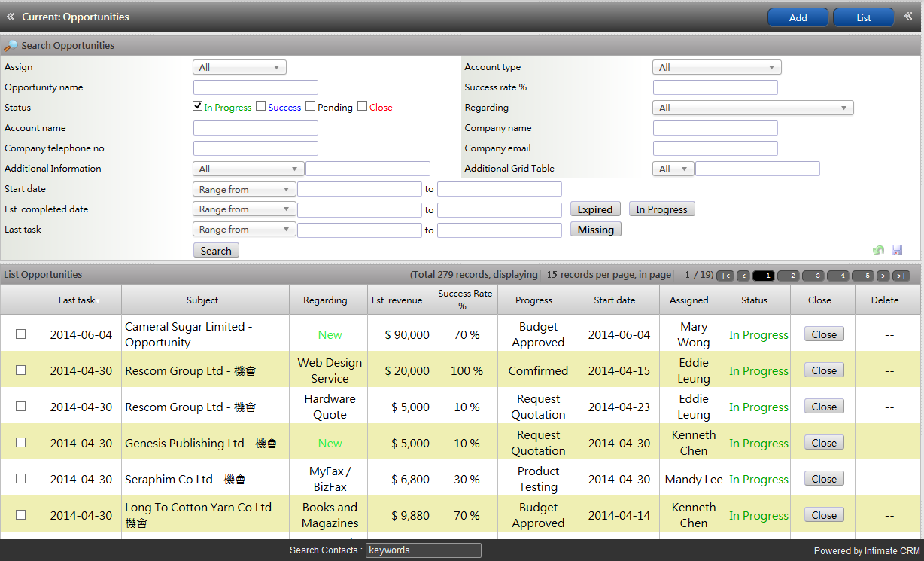Click the Mandy Lee assigned cell
This screenshot has width=924, height=561.
pos(694,479)
